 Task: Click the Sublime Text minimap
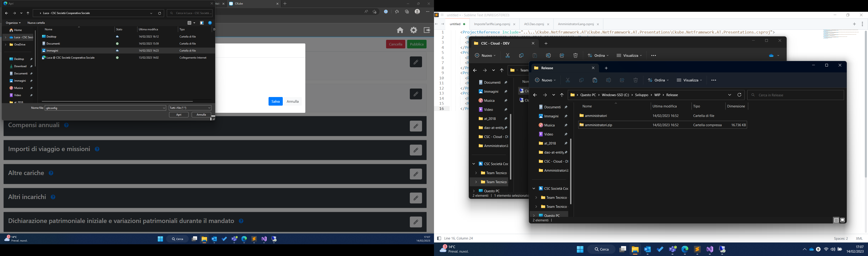(x=840, y=34)
